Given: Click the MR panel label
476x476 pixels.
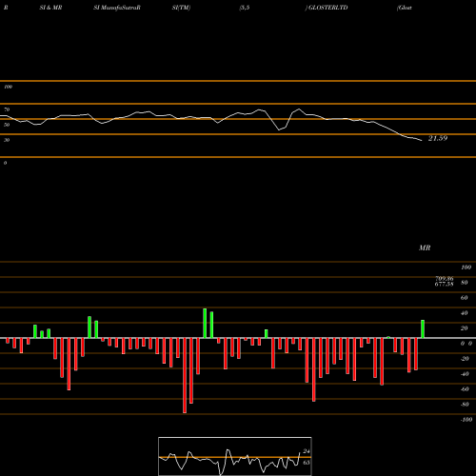Looking at the screenshot, I should pyautogui.click(x=425, y=248).
